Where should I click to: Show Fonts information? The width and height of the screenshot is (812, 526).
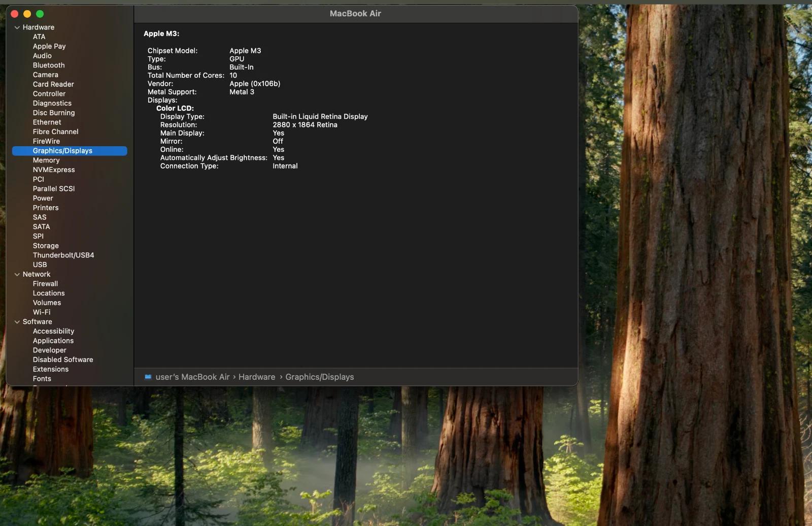(x=42, y=379)
